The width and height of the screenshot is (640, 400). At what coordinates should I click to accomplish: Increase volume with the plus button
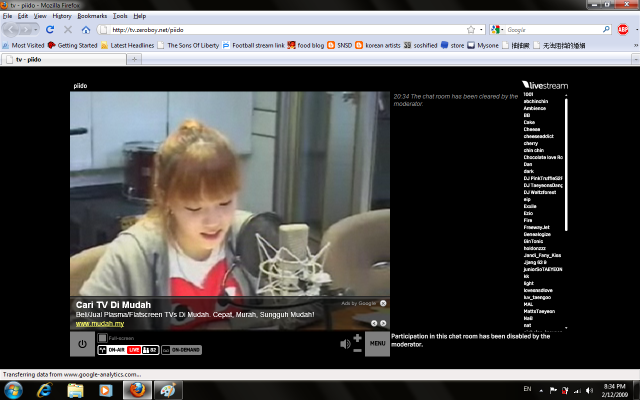point(357,338)
